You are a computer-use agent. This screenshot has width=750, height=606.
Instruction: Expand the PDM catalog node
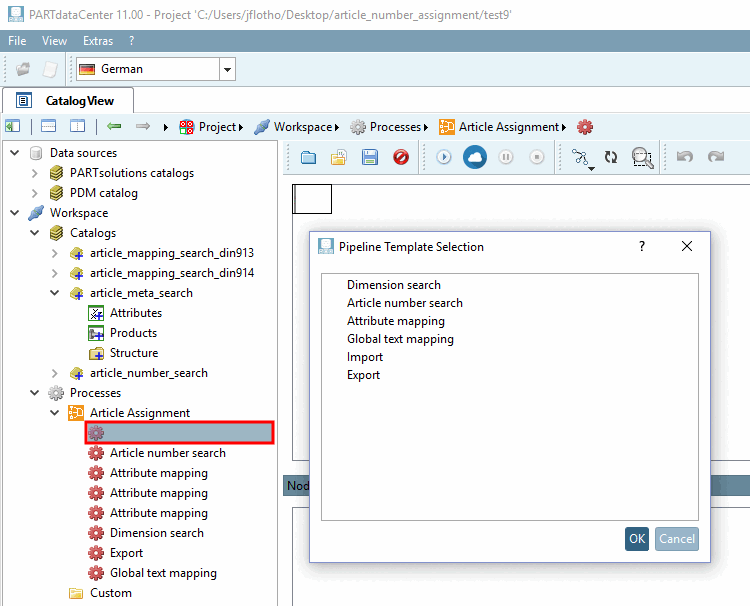(x=34, y=193)
